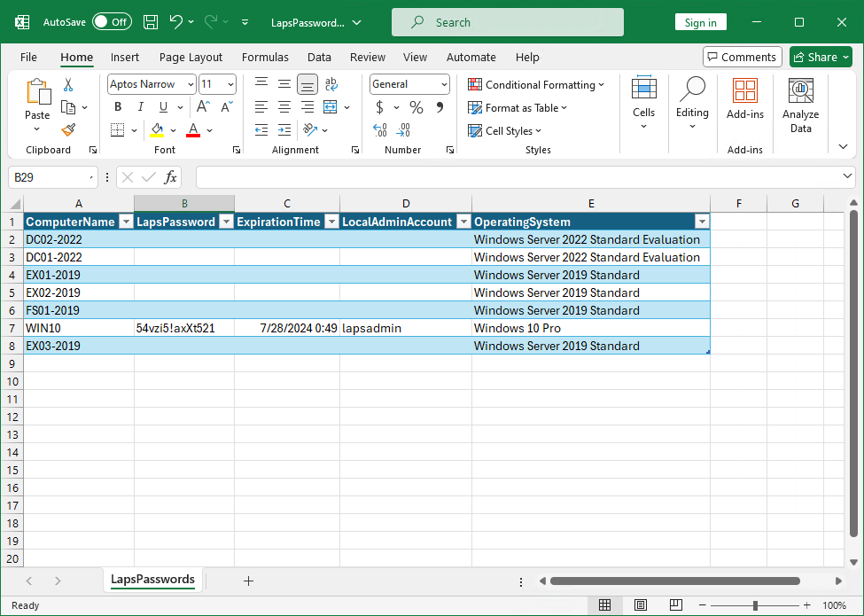Screen dimensions: 864x616
Task: Click the Sign in button
Action: 700,23
